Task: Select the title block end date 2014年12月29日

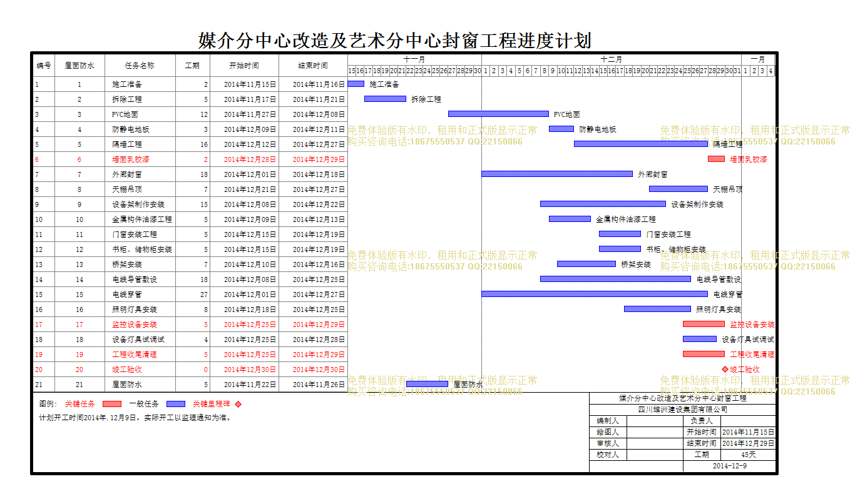Action: [748, 443]
